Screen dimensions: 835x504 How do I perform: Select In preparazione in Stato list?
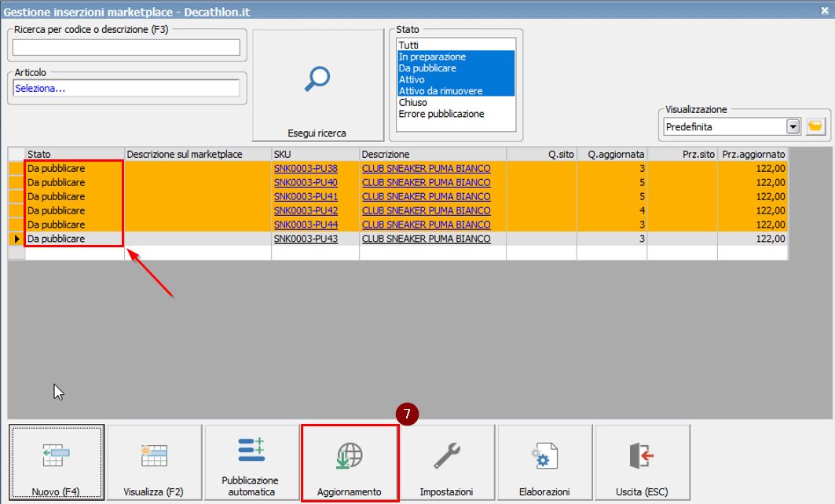(x=456, y=57)
